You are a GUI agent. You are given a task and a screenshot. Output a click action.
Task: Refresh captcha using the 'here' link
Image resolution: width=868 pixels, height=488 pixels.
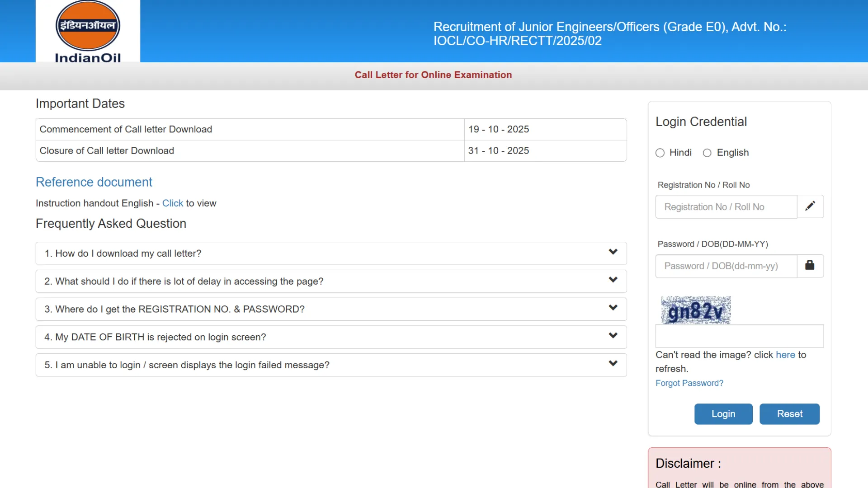pyautogui.click(x=785, y=355)
